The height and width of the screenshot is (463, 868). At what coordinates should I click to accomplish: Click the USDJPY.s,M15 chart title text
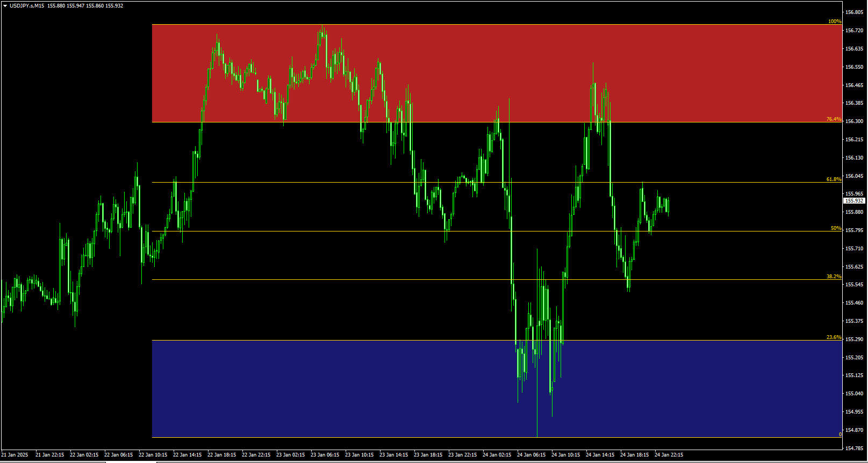pos(27,5)
